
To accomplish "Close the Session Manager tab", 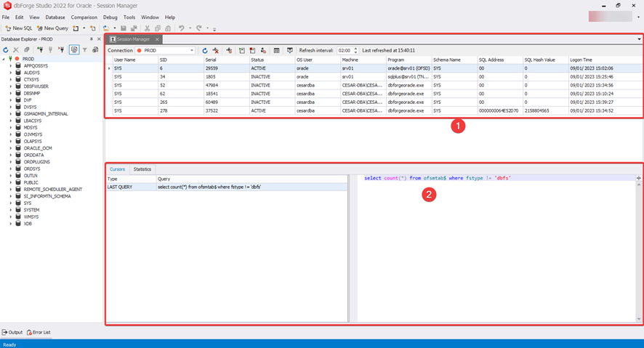I will pyautogui.click(x=157, y=39).
